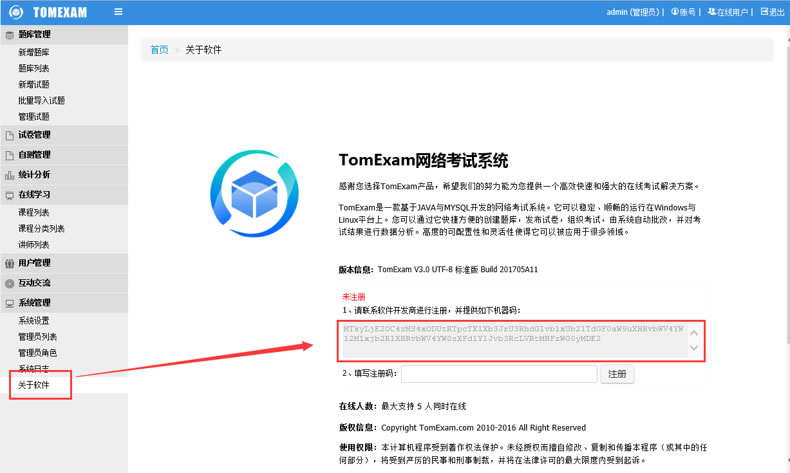
Task: Click machine code textarea scroll up arrow
Action: coord(694,333)
